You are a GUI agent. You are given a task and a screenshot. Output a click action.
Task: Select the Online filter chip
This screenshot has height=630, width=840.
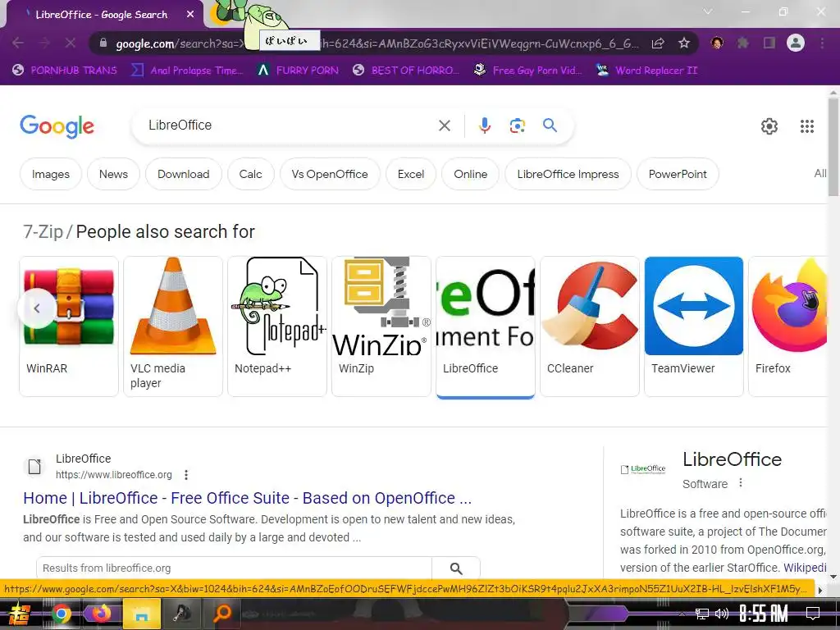(470, 174)
